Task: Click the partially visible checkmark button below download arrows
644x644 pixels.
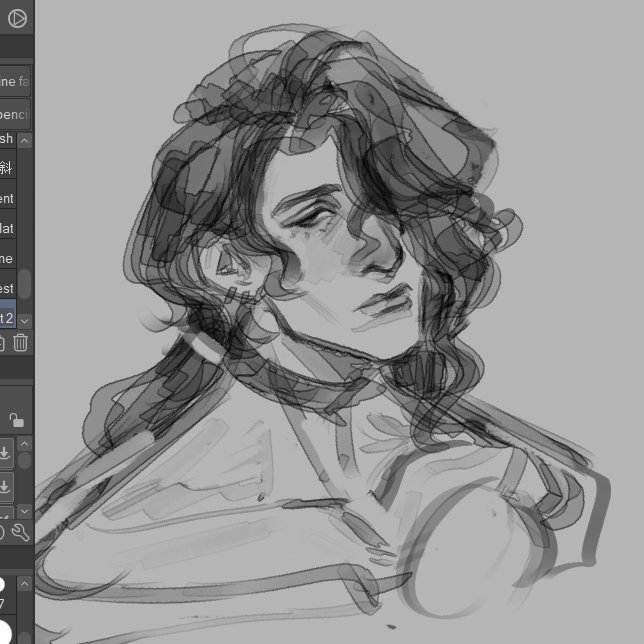Action: (x=7, y=513)
